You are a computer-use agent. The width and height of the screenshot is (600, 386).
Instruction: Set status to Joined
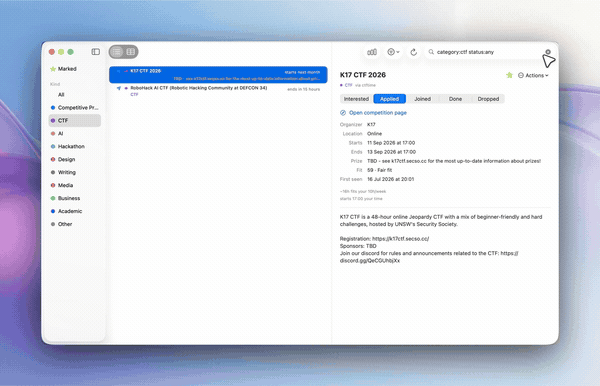coord(422,99)
